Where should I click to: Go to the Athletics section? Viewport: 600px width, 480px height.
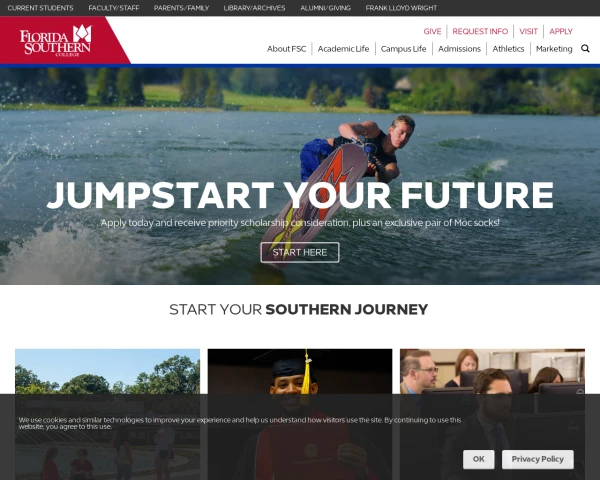508,49
